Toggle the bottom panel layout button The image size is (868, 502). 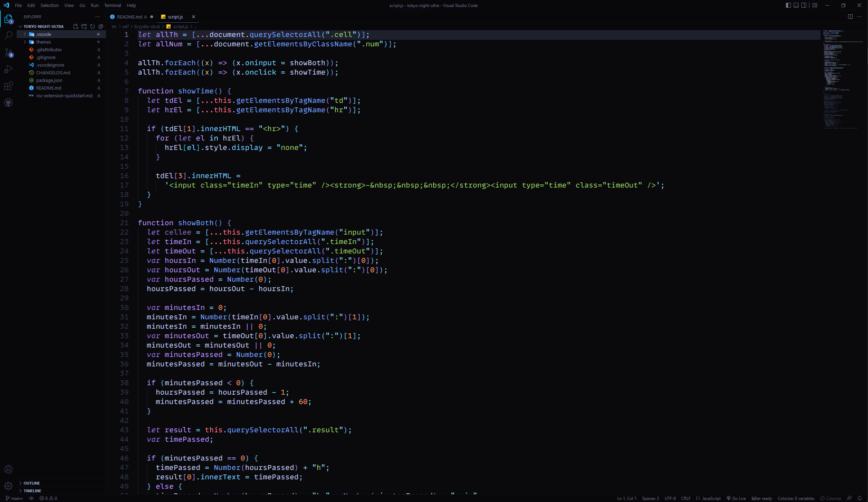pyautogui.click(x=796, y=5)
